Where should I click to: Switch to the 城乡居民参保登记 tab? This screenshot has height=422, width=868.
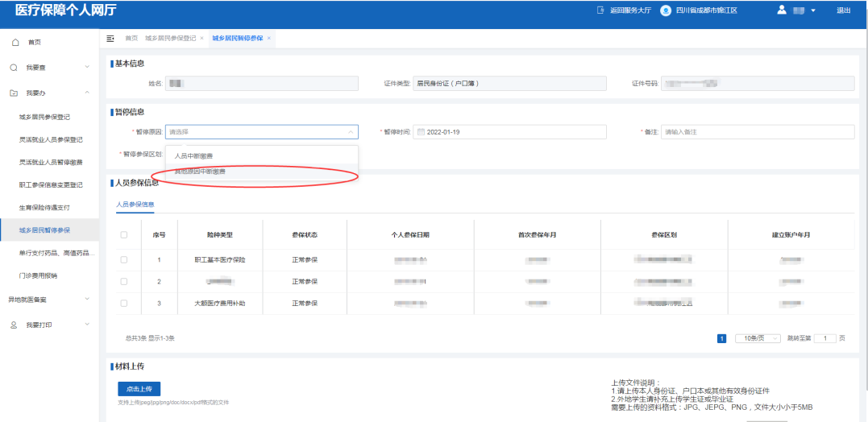point(171,38)
